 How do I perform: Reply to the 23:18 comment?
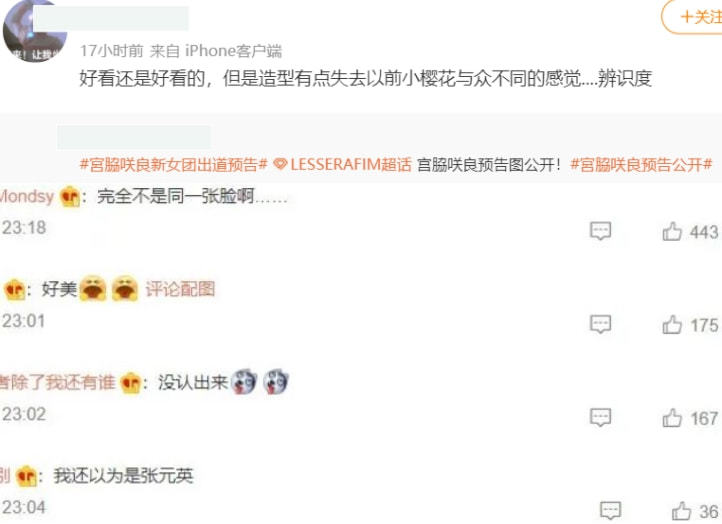[600, 231]
